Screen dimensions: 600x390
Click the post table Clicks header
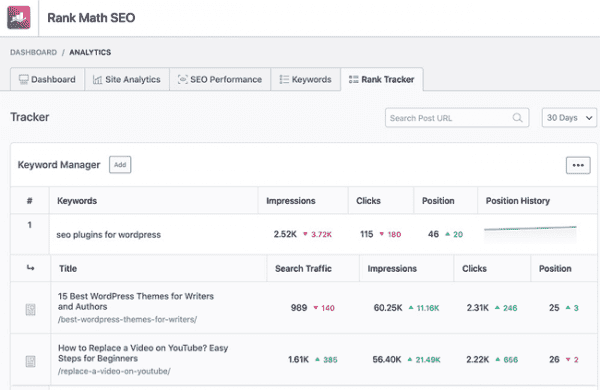tap(474, 269)
